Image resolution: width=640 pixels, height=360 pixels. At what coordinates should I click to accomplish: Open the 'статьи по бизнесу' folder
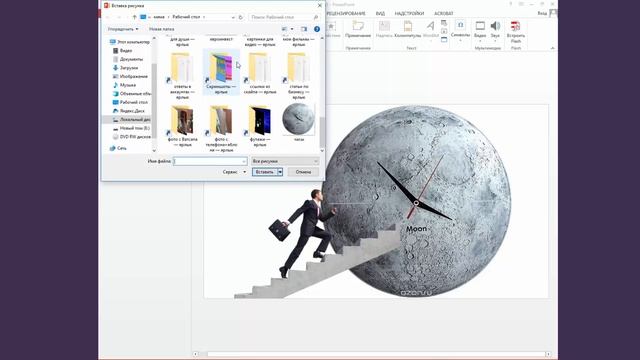point(298,76)
